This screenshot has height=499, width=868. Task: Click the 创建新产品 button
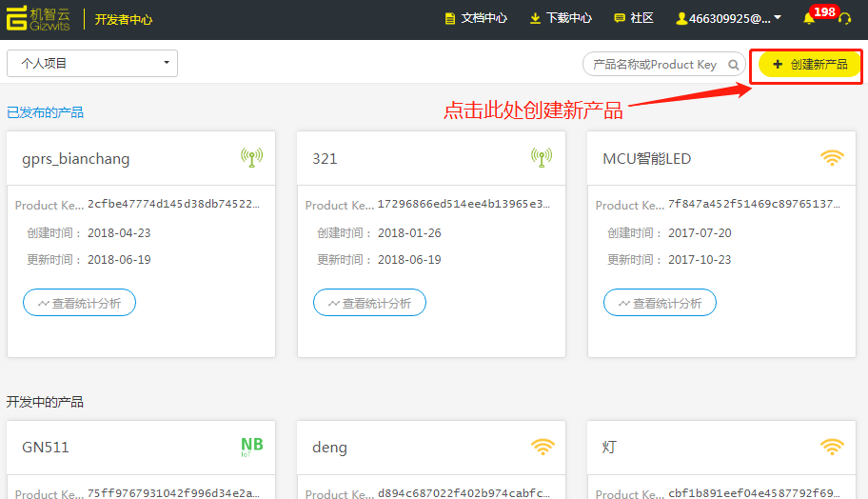[x=809, y=64]
